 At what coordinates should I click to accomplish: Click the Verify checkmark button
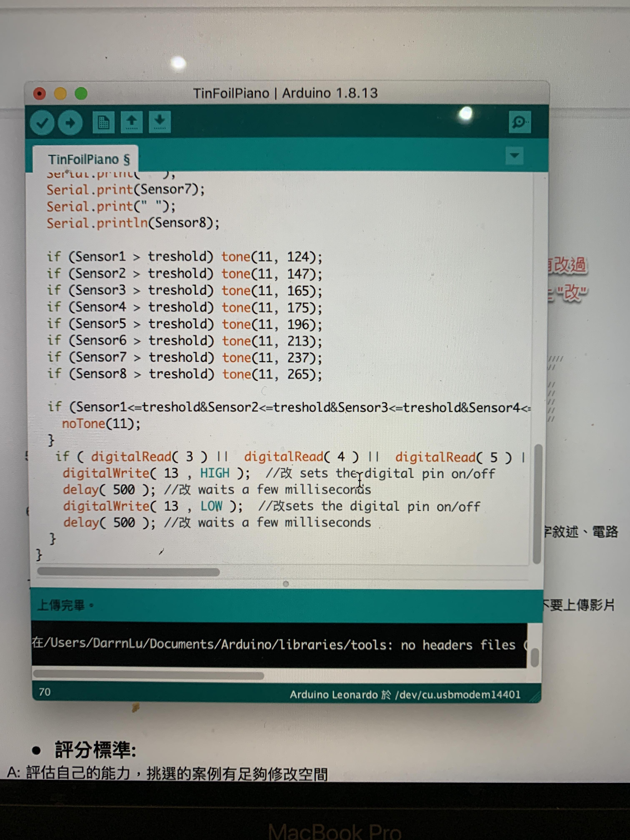[x=42, y=123]
